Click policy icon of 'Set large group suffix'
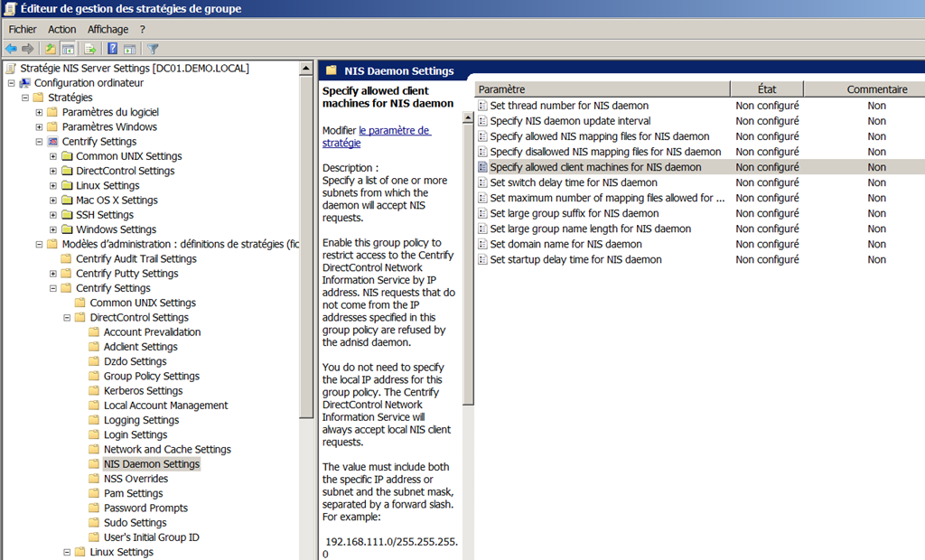Viewport: 925px width, 560px height. 482,213
